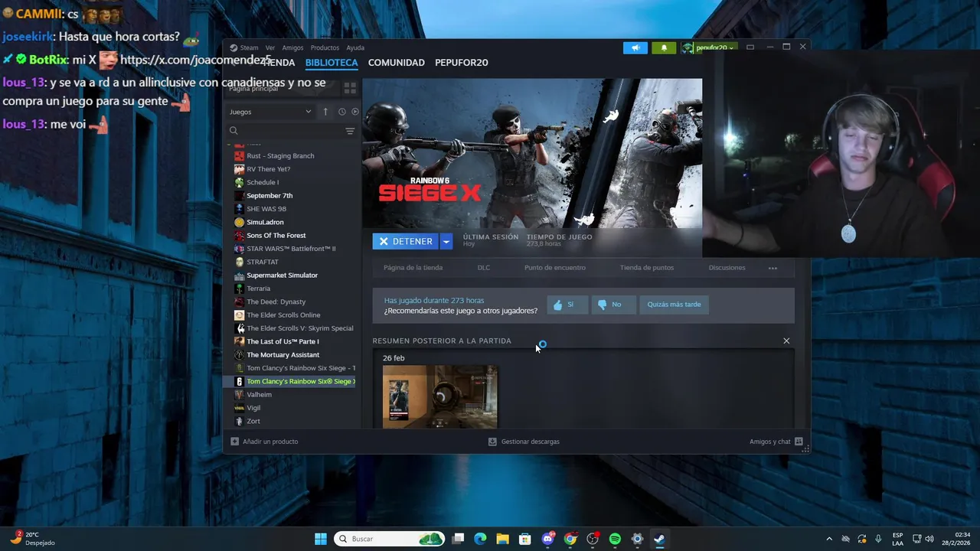This screenshot has height=551, width=980.
Task: Open Steam announcements megaphone button
Action: pos(635,47)
